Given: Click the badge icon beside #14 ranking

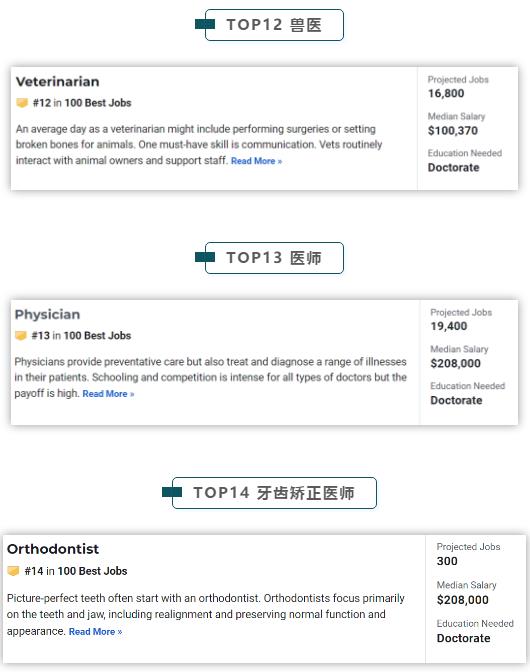Looking at the screenshot, I should (13, 571).
